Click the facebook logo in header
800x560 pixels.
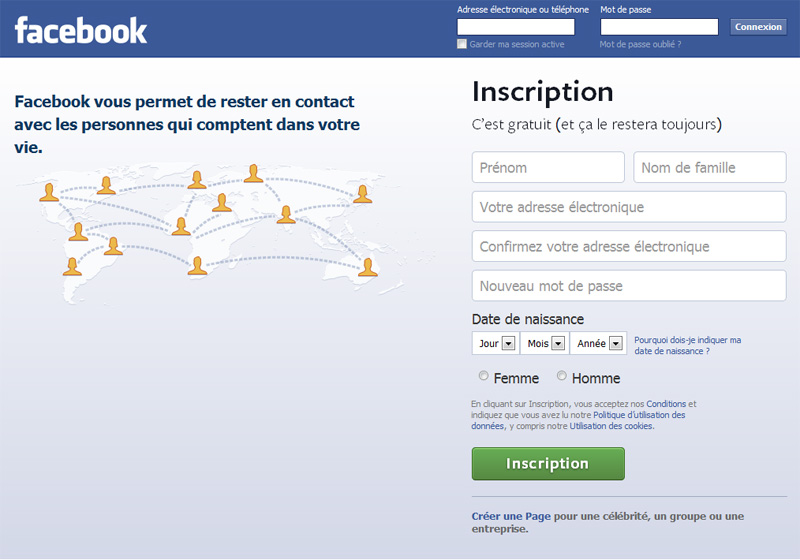pos(81,30)
